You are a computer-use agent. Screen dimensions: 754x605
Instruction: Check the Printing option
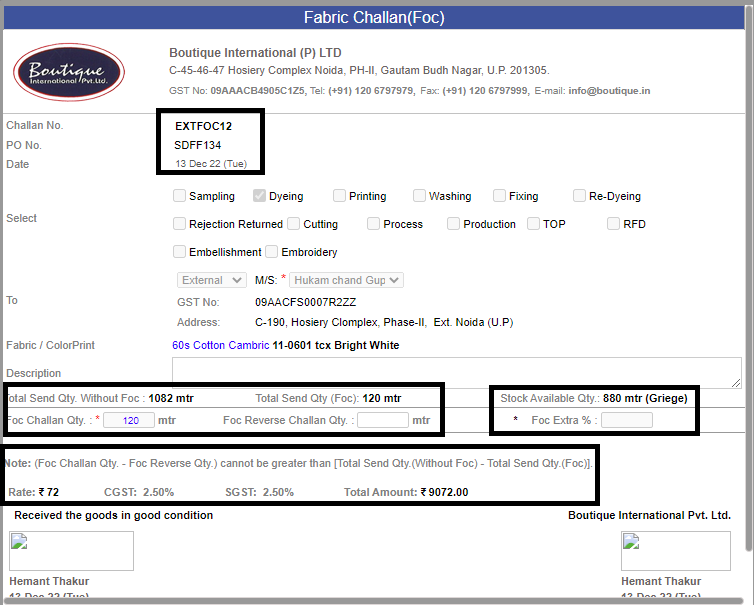point(339,196)
